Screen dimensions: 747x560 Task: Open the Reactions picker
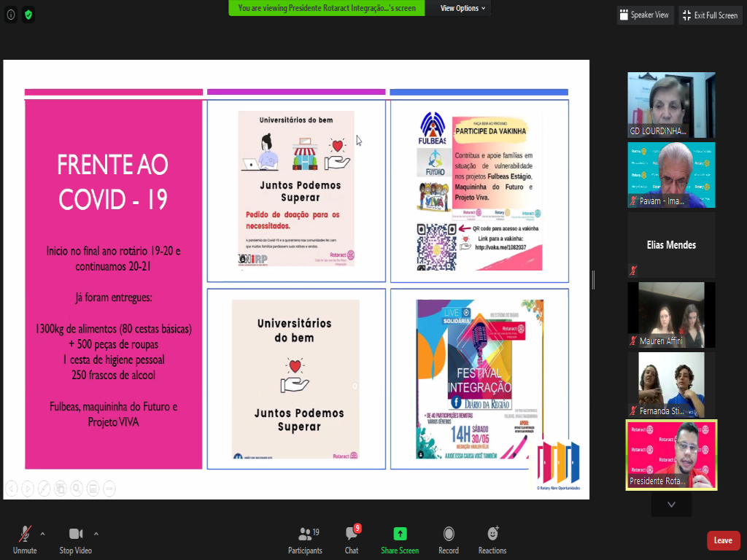click(x=492, y=540)
